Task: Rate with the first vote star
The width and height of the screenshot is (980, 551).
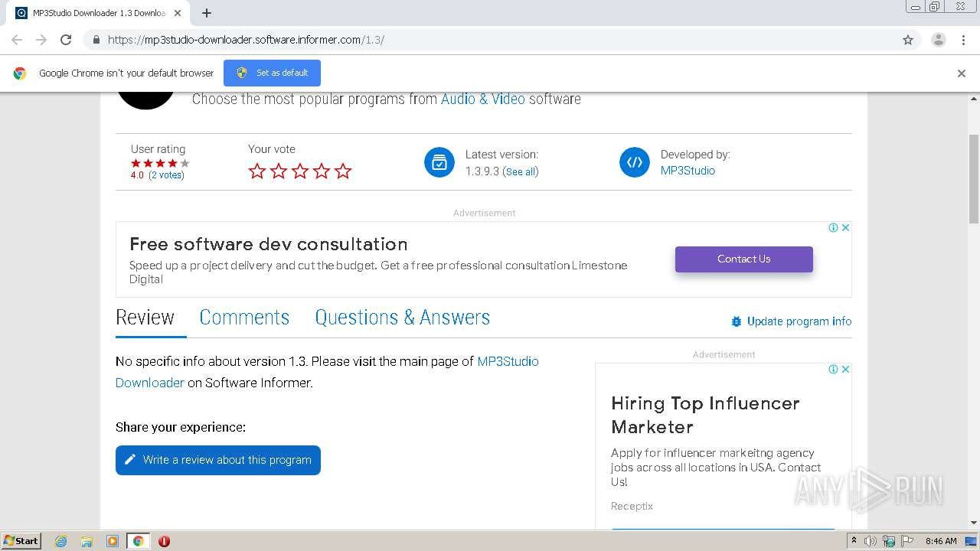Action: pyautogui.click(x=257, y=171)
